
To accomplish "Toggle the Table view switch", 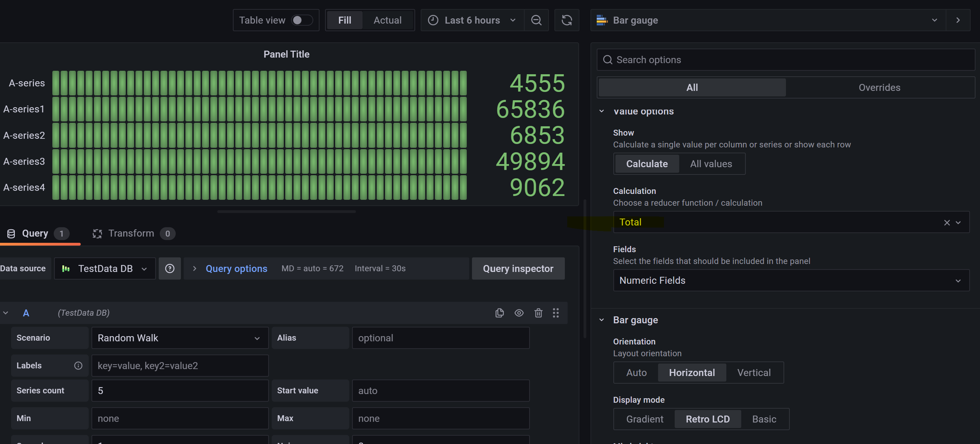I will pyautogui.click(x=303, y=20).
